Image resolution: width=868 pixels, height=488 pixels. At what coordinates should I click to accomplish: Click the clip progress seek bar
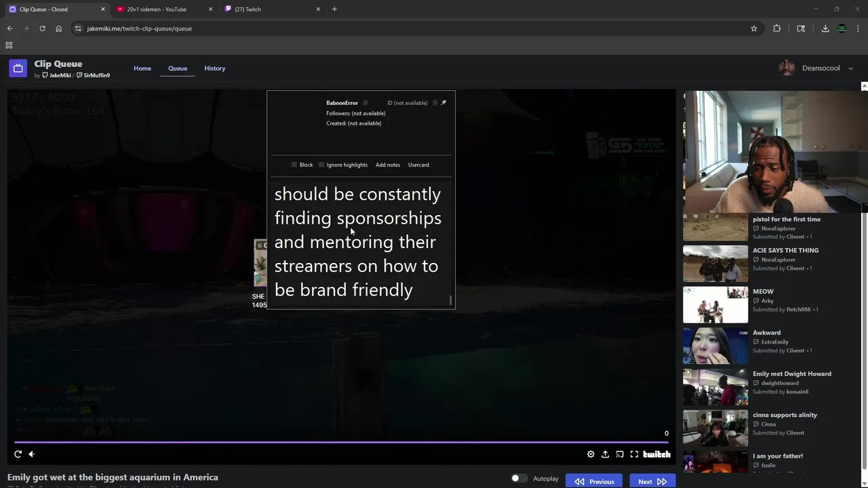341,443
